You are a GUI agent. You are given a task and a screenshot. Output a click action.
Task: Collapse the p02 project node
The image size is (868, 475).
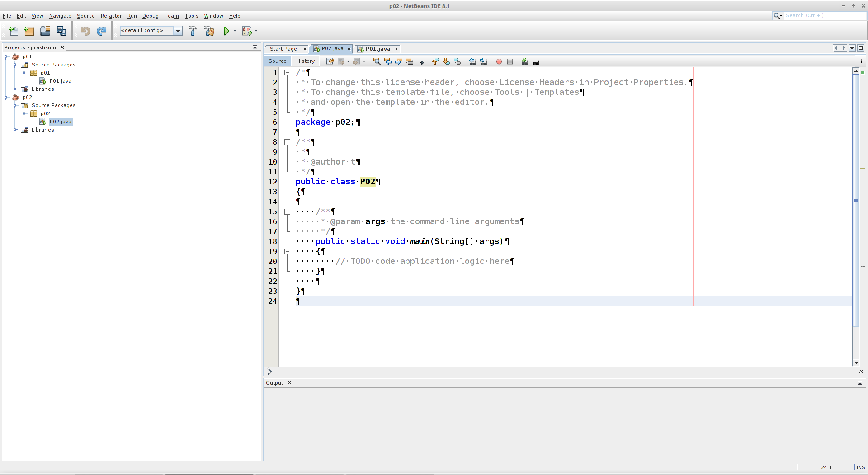pyautogui.click(x=6, y=98)
